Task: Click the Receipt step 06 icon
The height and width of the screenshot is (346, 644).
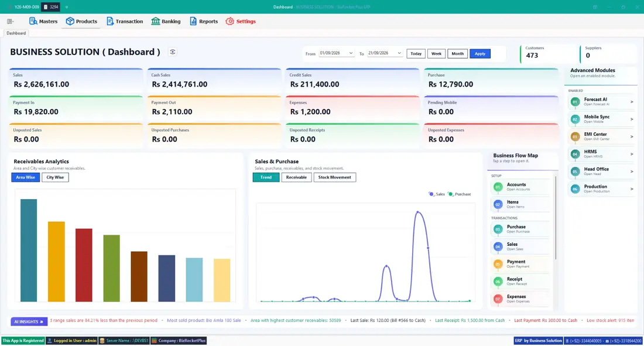Action: click(498, 282)
